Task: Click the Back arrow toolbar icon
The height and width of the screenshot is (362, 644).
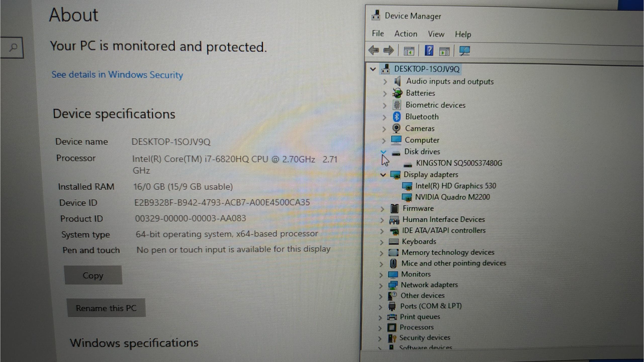Action: [x=374, y=50]
